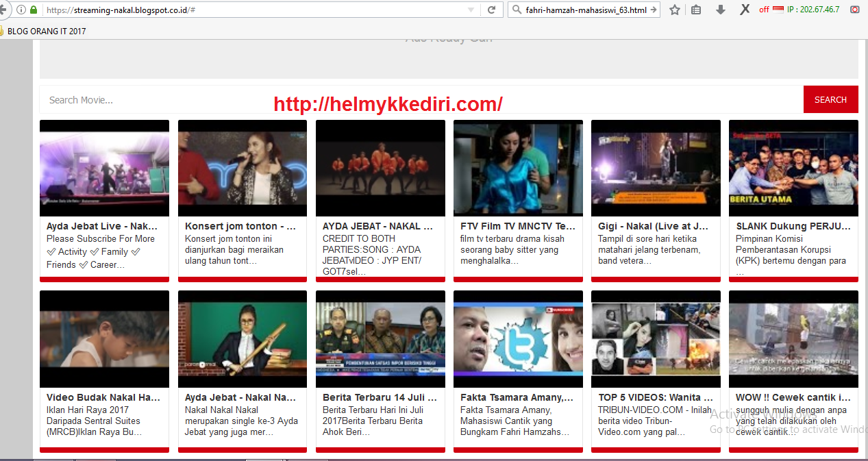
Task: Click the X extension icon in toolbar
Action: [745, 9]
